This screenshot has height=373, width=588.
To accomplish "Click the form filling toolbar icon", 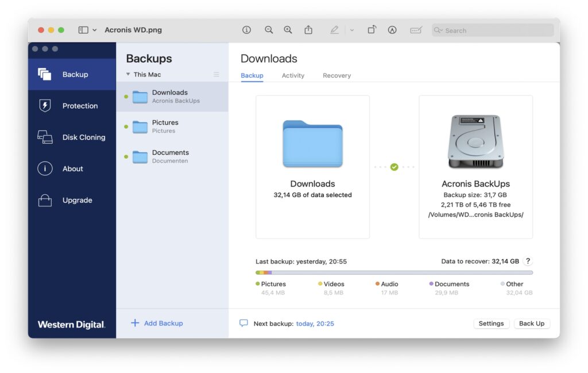I will coord(416,30).
